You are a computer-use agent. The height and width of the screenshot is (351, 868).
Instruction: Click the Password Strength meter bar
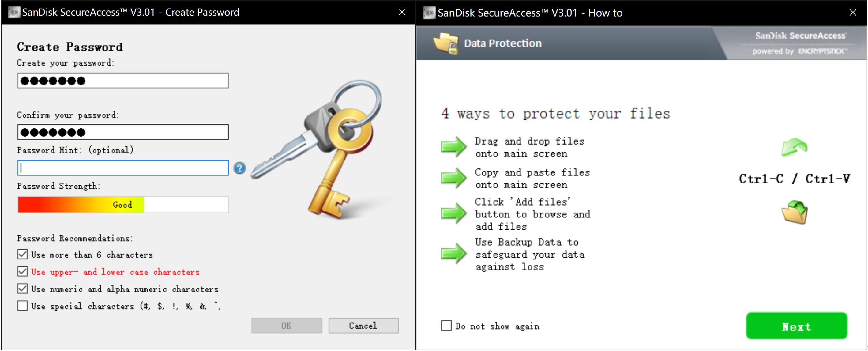(x=123, y=205)
